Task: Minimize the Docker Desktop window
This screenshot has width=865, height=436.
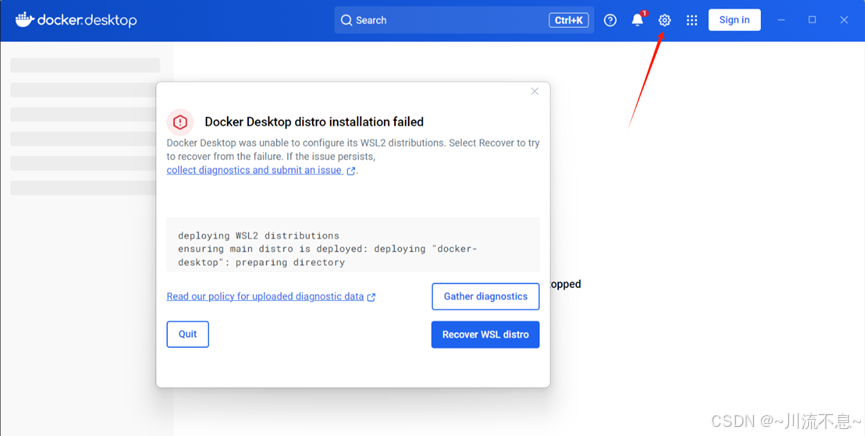Action: [781, 20]
